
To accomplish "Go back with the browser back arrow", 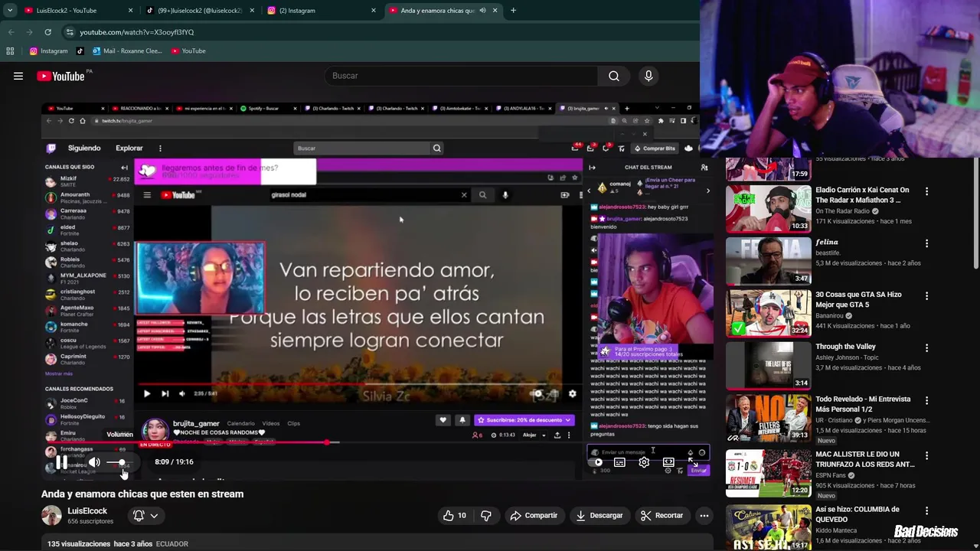I will (11, 32).
